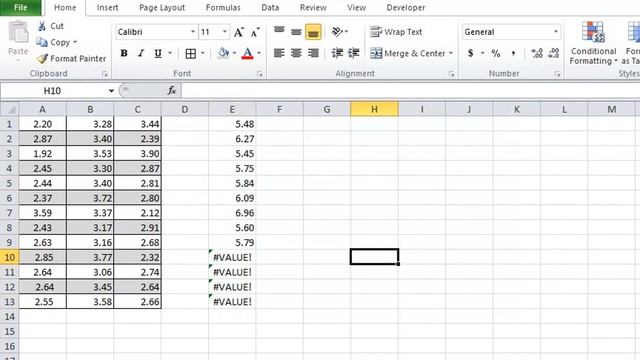
Task: Apply Accounting Number Format dollar sign
Action: 471,53
